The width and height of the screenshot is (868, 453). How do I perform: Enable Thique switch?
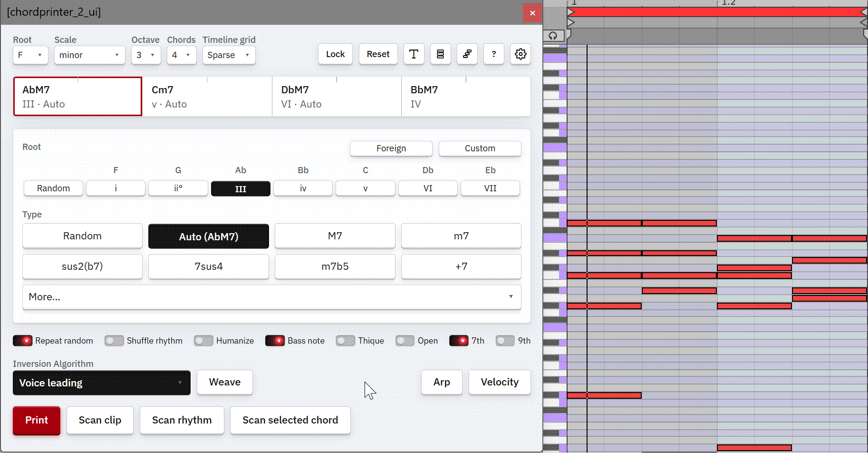(346, 341)
